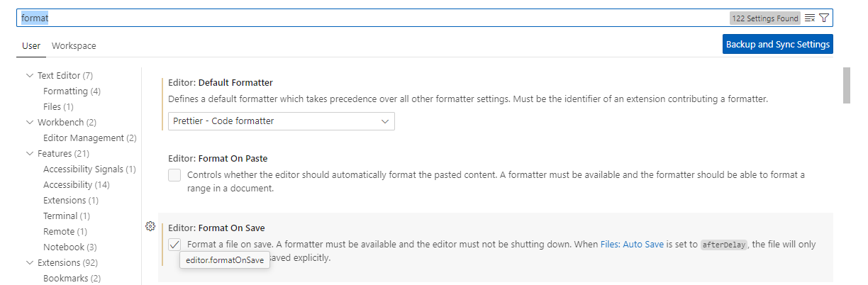Click the settings vertical scrollbar thumb

(846, 86)
